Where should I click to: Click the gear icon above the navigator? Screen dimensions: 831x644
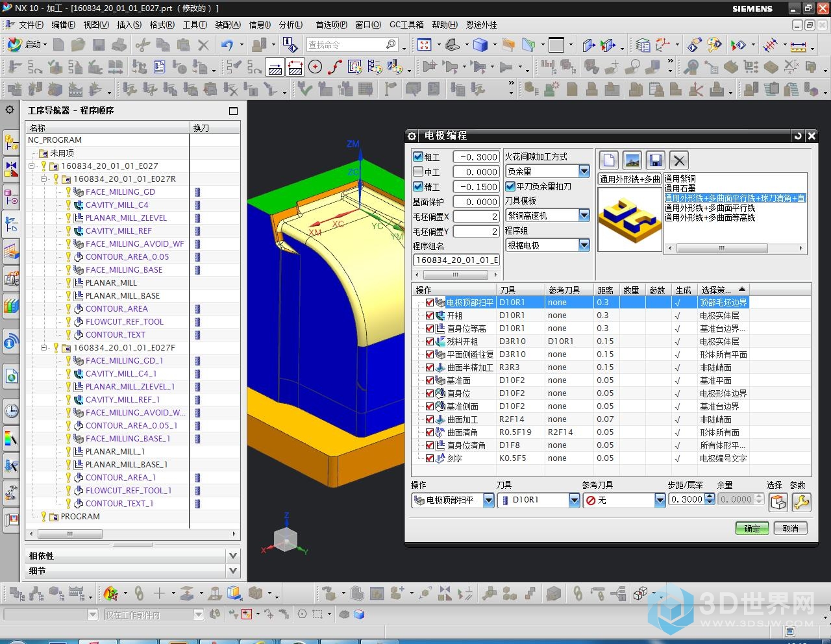pos(10,110)
